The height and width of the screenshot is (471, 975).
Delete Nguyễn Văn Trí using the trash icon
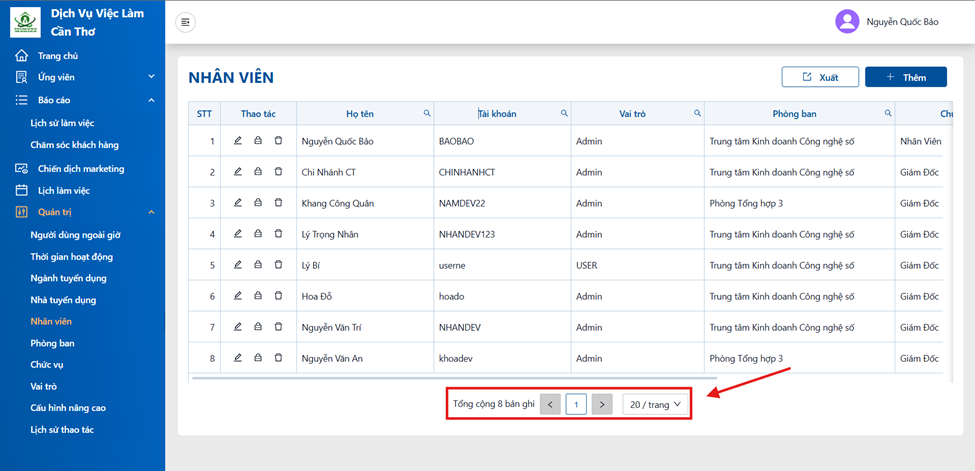[x=278, y=327]
